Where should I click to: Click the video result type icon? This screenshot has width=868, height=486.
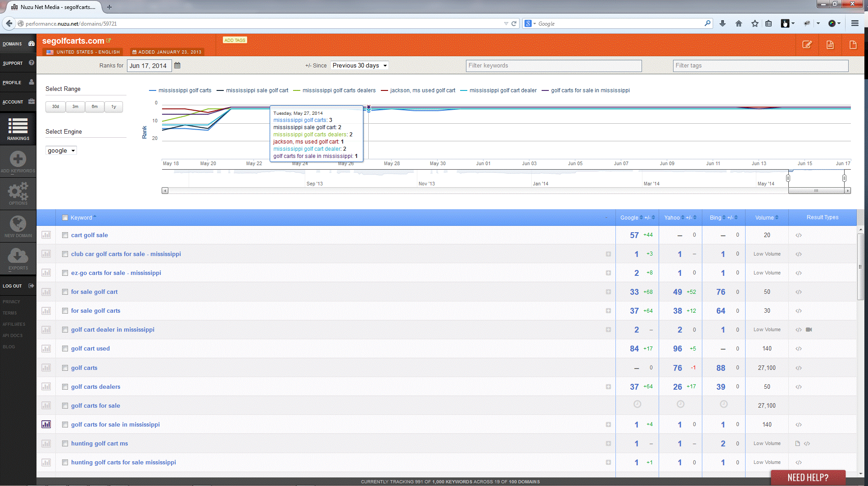[809, 330]
